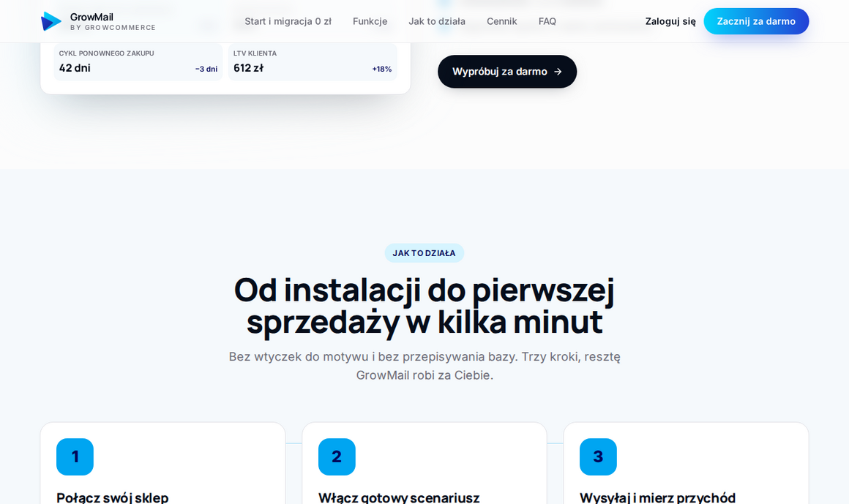Click the Bez wtyczek do motywu description
Image resolution: width=849 pixels, height=504 pixels.
click(x=424, y=366)
